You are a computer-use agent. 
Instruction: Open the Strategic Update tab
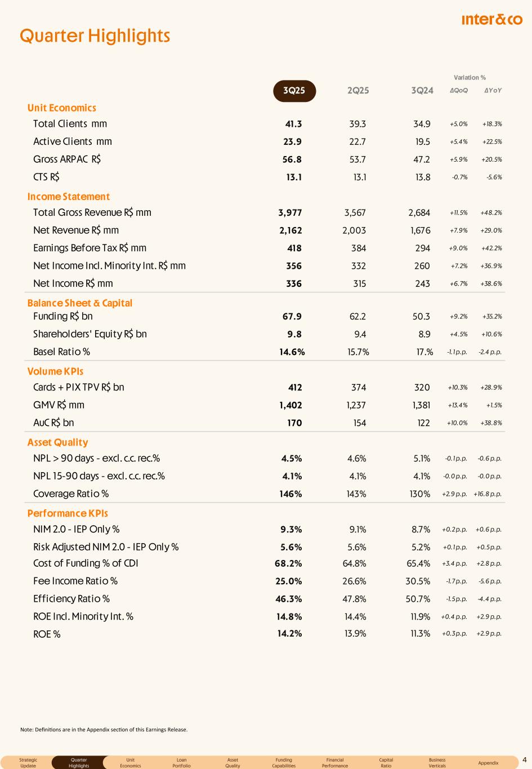tap(28, 763)
